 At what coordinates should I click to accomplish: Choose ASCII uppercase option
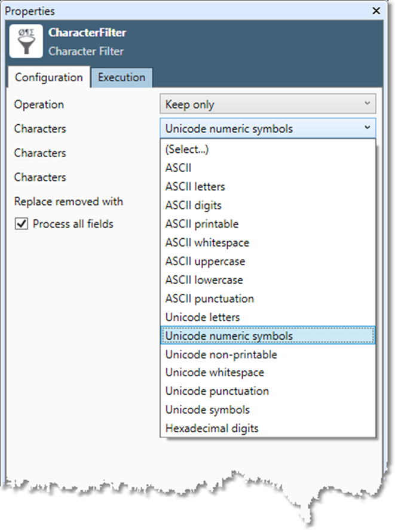(x=205, y=262)
